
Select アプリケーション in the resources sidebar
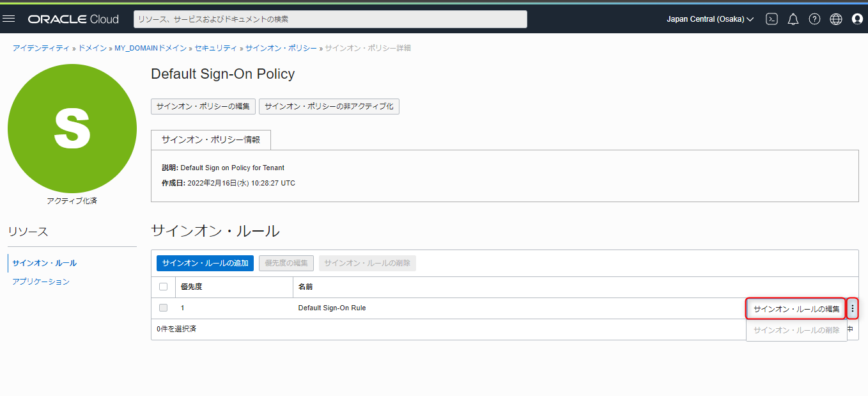(x=41, y=281)
